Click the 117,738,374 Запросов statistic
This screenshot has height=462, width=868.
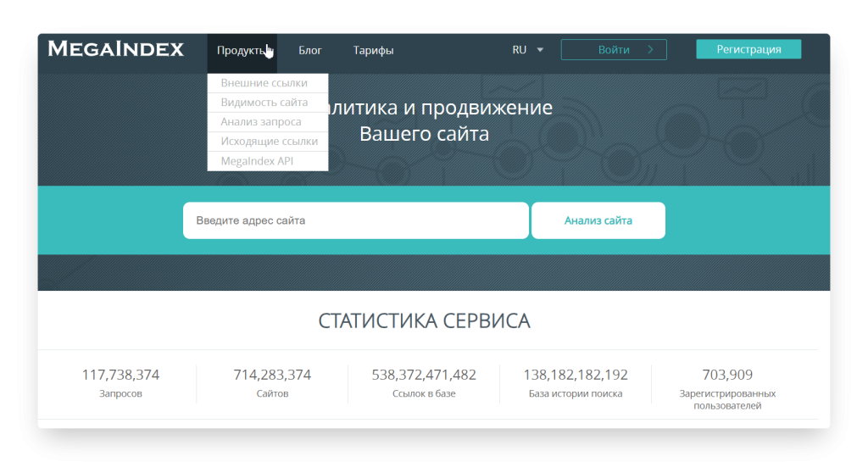pos(120,382)
